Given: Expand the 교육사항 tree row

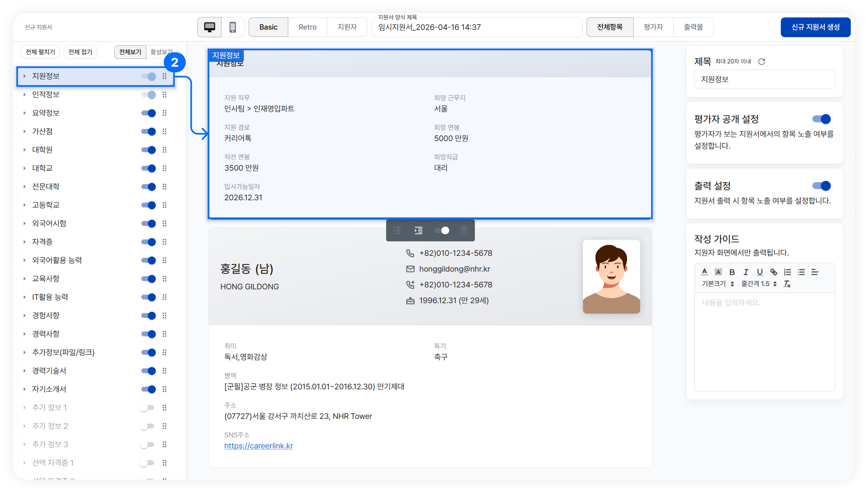Looking at the screenshot, I should pyautogui.click(x=24, y=279).
